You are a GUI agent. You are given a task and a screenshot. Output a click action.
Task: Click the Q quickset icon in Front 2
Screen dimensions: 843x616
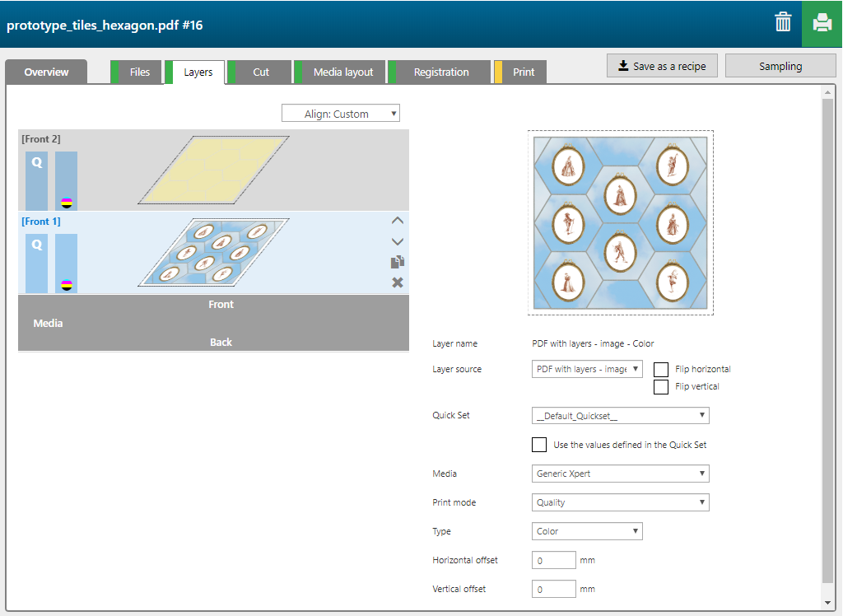[37, 163]
